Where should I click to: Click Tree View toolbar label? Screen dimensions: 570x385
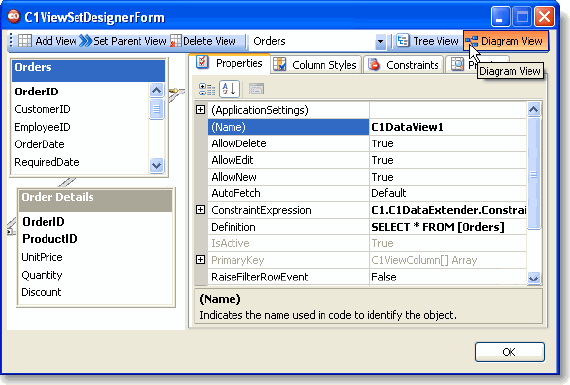tap(436, 41)
